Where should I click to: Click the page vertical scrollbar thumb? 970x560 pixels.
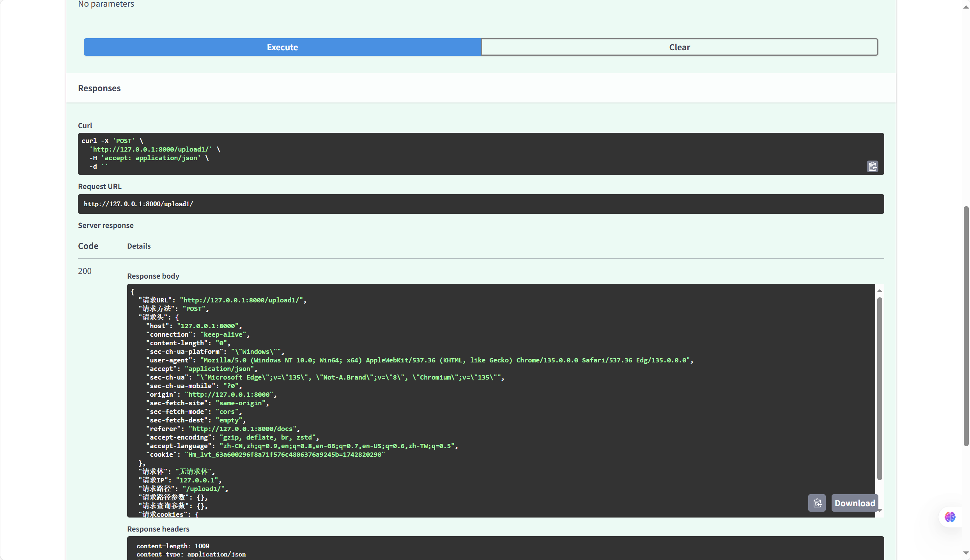tap(966, 326)
